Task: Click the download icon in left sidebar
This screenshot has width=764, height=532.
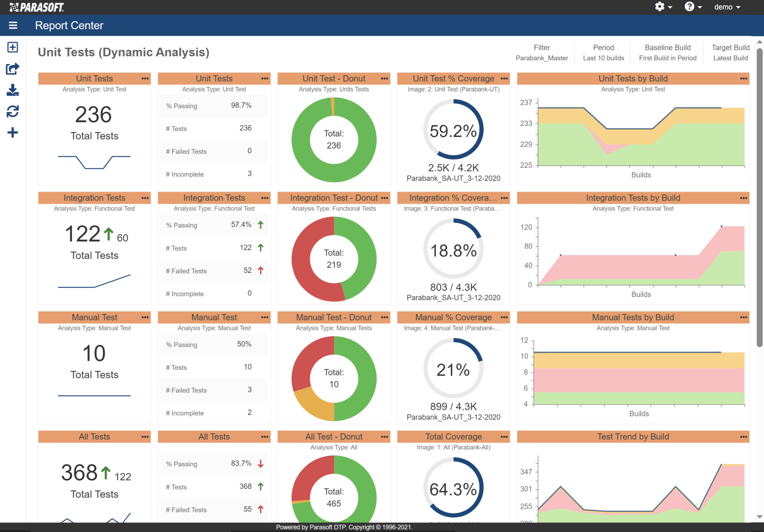Action: pyautogui.click(x=12, y=91)
